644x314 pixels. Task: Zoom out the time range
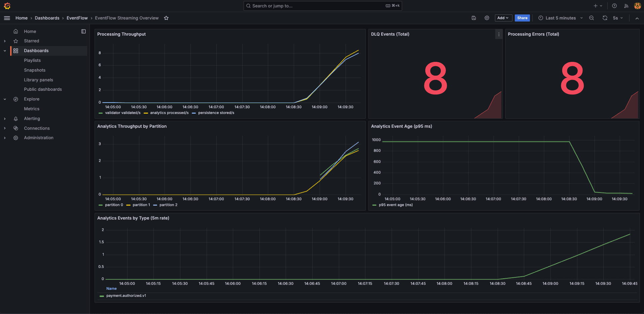[x=592, y=18]
